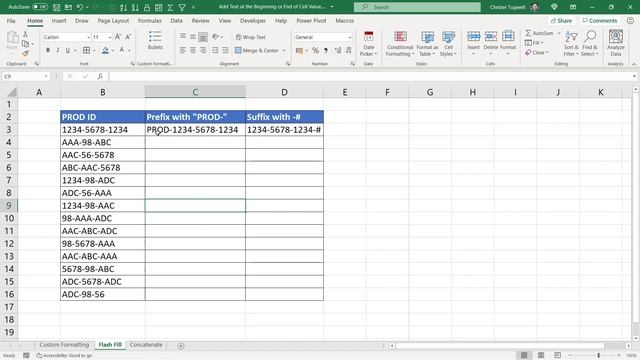Add a new sheet with plus icon
The width and height of the screenshot is (640, 360).
pyautogui.click(x=181, y=346)
